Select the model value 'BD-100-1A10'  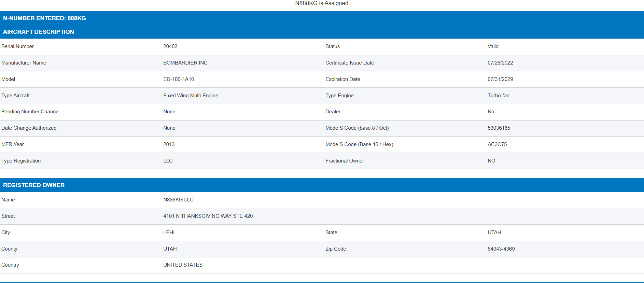pos(179,79)
